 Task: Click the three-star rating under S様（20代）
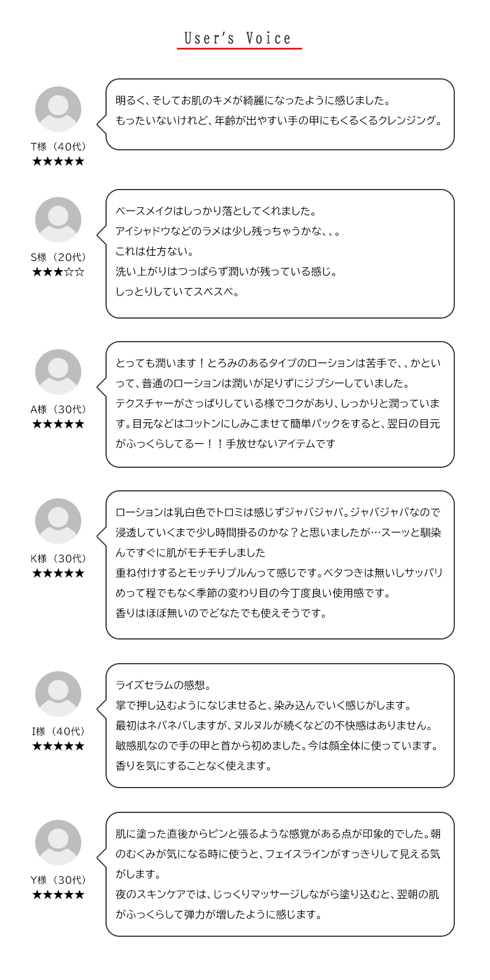point(58,272)
